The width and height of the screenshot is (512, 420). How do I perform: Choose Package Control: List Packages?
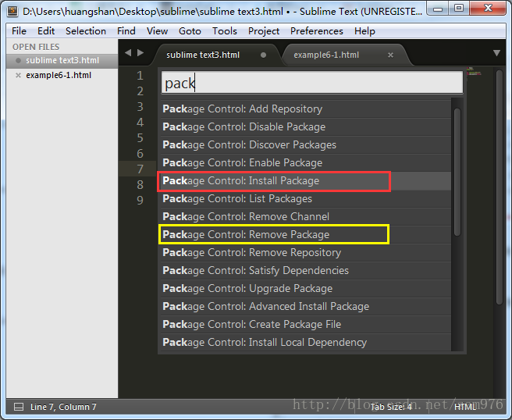click(305, 198)
